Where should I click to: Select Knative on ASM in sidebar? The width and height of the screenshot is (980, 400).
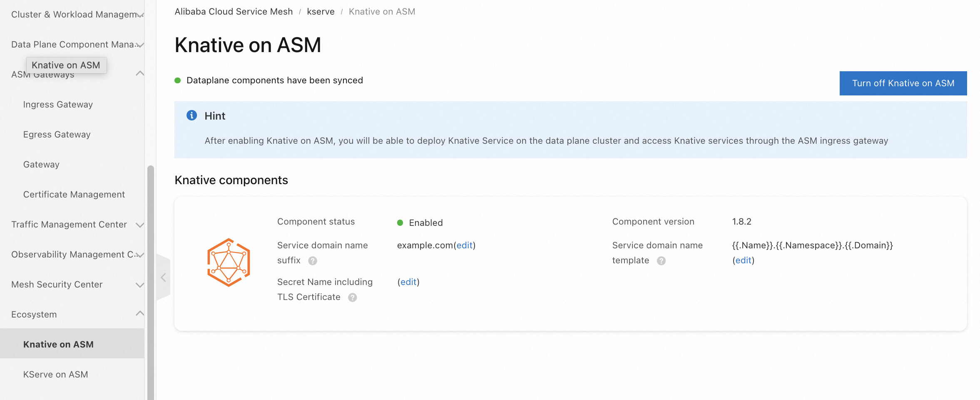point(72,344)
